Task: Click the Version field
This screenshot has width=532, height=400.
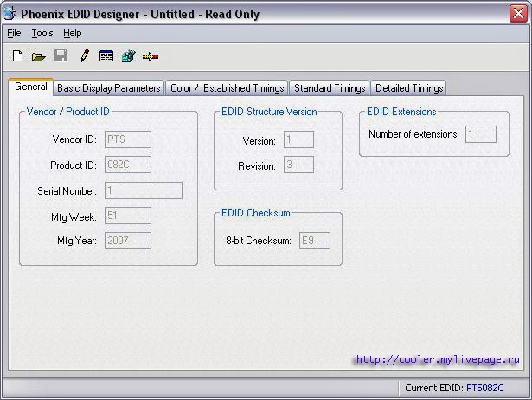Action: (x=299, y=139)
